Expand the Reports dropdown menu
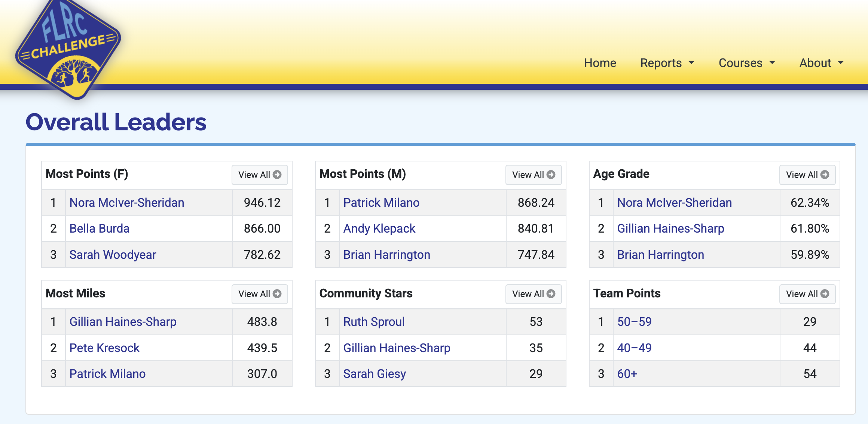868x424 pixels. pyautogui.click(x=667, y=63)
